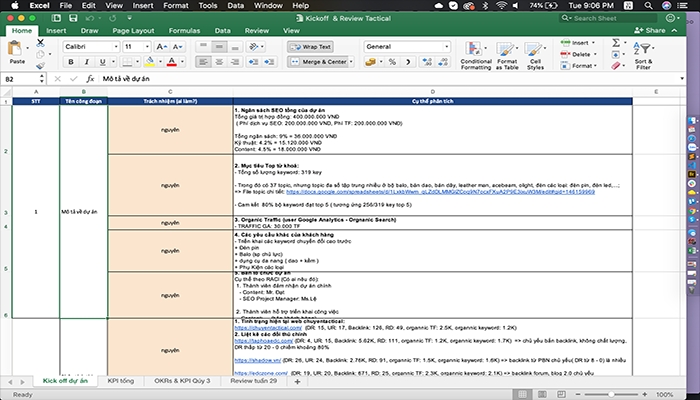
Task: Click the Format Painter brush icon
Action: [40, 65]
